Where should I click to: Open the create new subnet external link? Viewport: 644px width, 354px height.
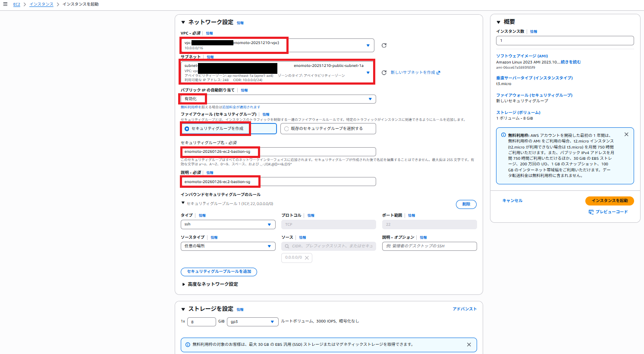pos(415,73)
